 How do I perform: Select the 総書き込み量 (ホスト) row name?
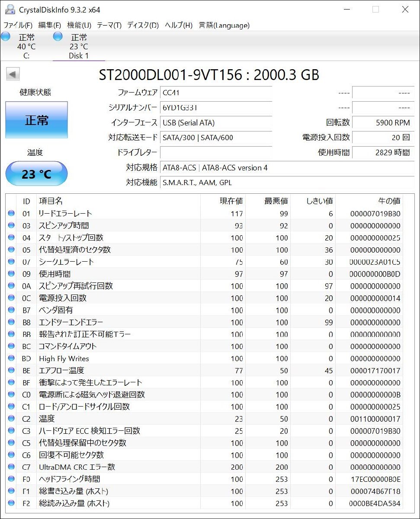[74, 491]
